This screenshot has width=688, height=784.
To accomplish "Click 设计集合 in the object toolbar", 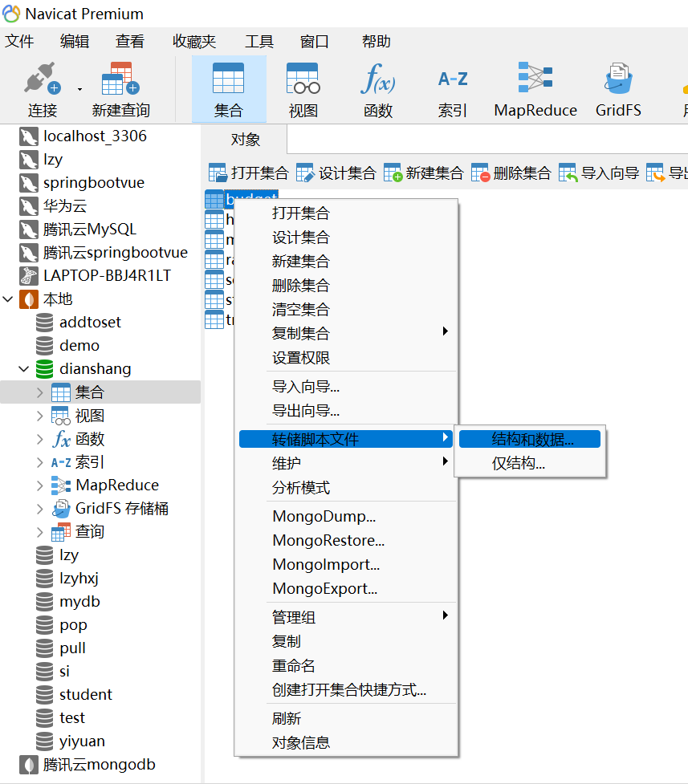I will tap(336, 173).
